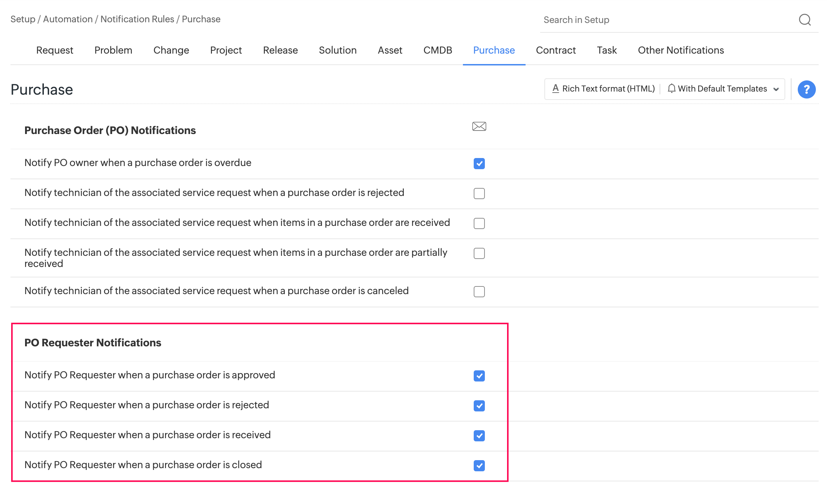This screenshot has width=827, height=504.
Task: Go to the Contract tab
Action: (556, 50)
